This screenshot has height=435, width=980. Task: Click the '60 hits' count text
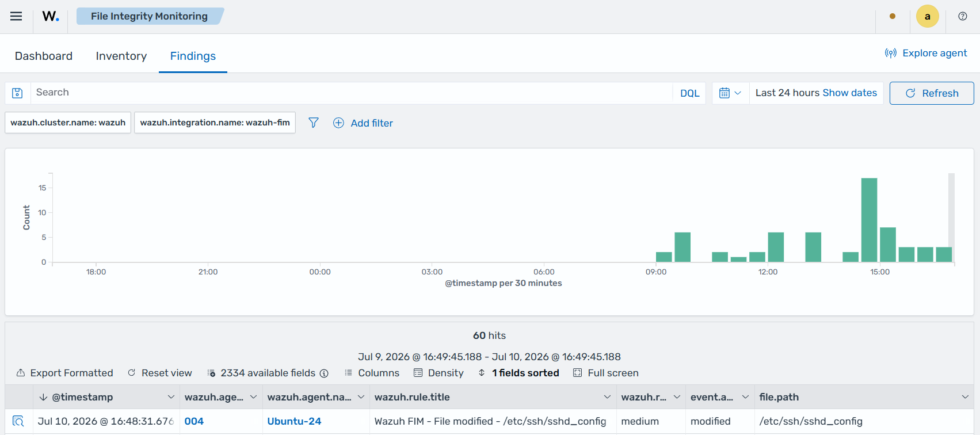(489, 335)
